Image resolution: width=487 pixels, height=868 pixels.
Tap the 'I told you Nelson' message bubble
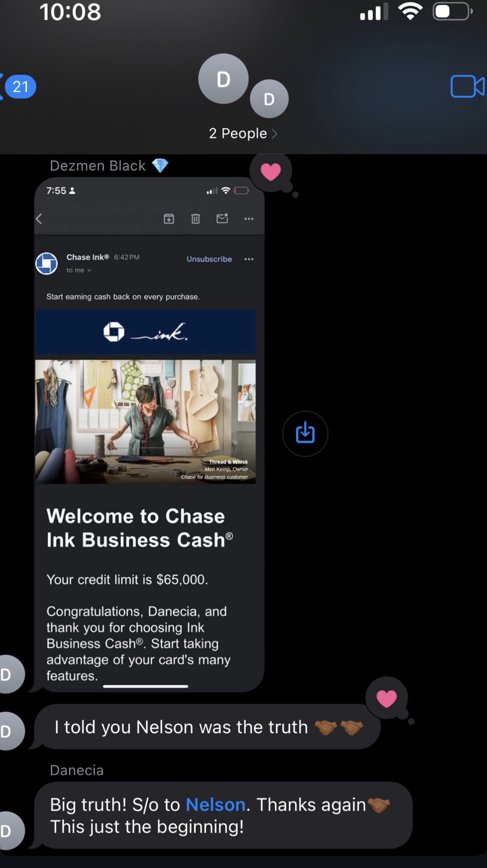(181, 727)
